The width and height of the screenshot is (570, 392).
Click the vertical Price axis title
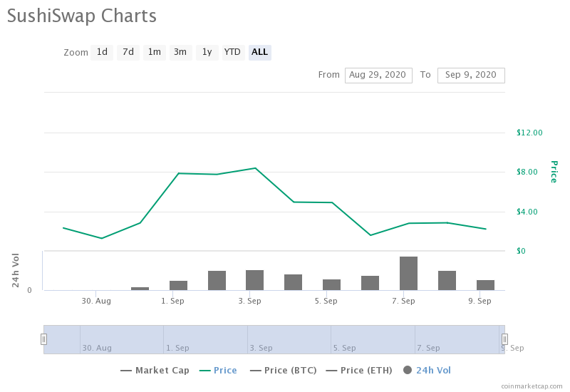554,172
